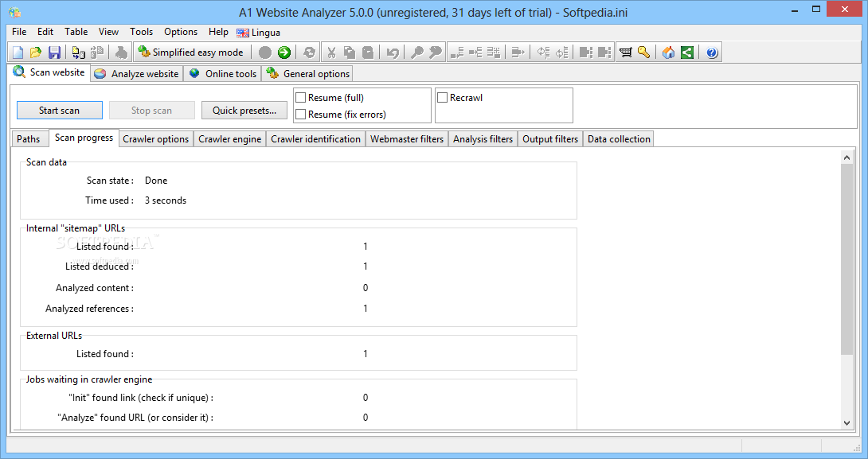The width and height of the screenshot is (868, 459).
Task: Open the View menu
Action: 108,32
